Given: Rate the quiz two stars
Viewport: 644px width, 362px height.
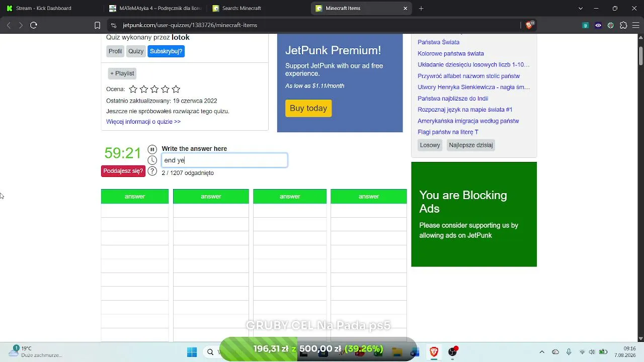Looking at the screenshot, I should [144, 89].
